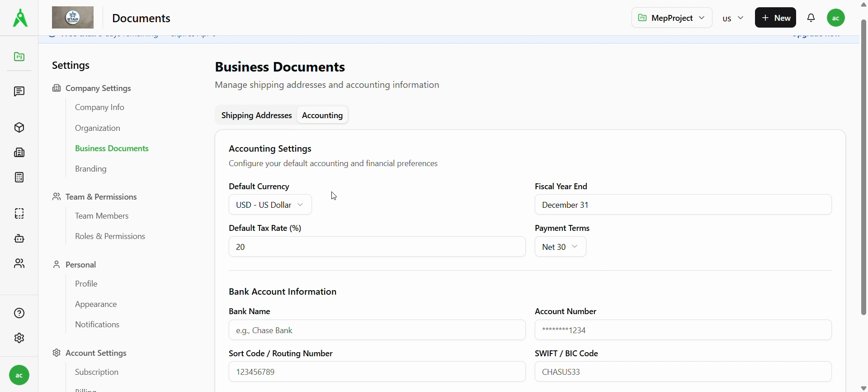Click the New button
The height and width of the screenshot is (392, 868).
click(x=775, y=18)
